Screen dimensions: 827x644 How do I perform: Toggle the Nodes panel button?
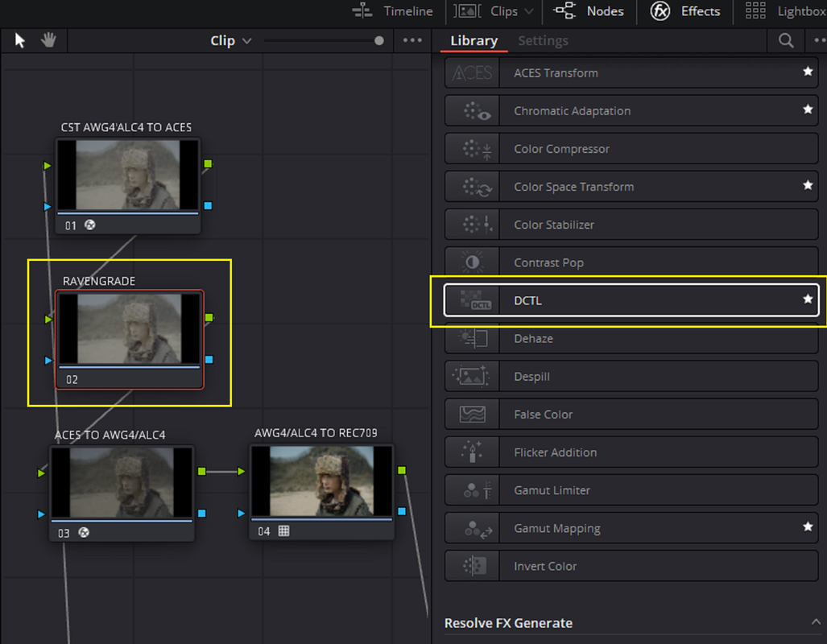[x=588, y=11]
